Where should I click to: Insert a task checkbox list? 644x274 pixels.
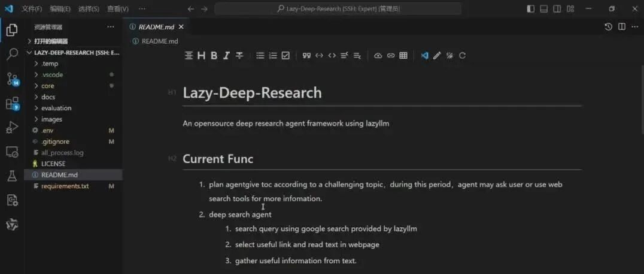click(x=285, y=56)
